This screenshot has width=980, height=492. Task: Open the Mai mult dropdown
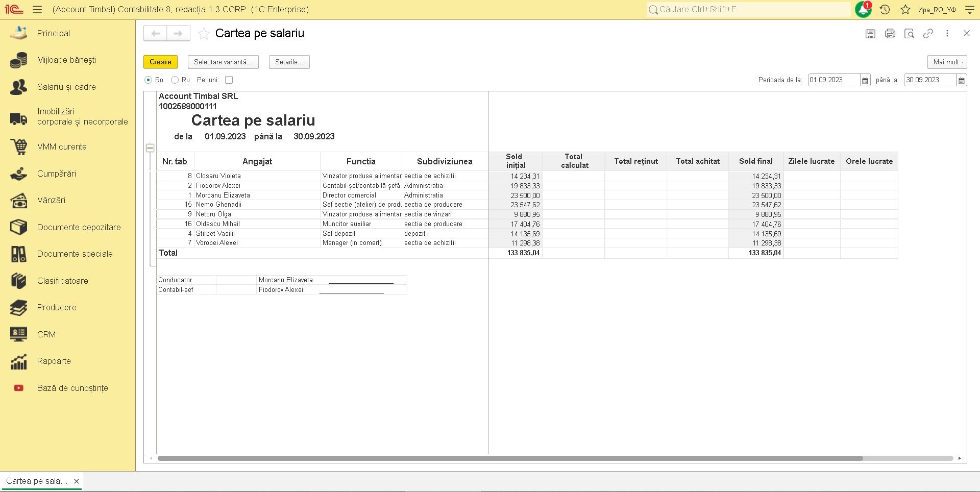coord(947,62)
